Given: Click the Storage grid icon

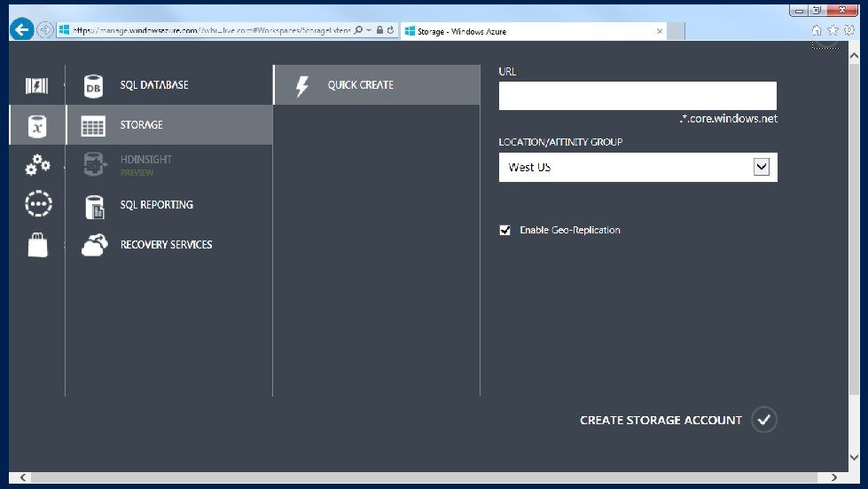Looking at the screenshot, I should click(93, 126).
